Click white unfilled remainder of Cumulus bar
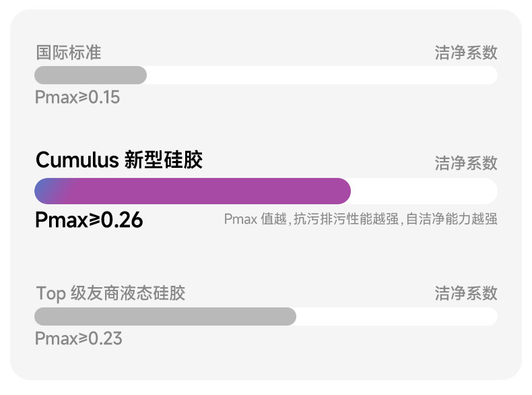This screenshot has height=395, width=532. tap(424, 191)
